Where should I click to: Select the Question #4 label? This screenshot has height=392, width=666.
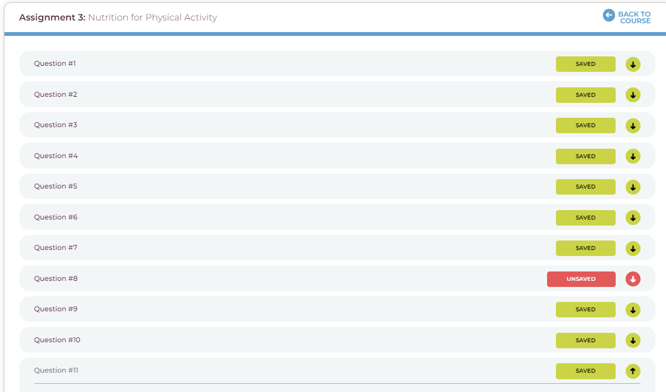tap(56, 156)
